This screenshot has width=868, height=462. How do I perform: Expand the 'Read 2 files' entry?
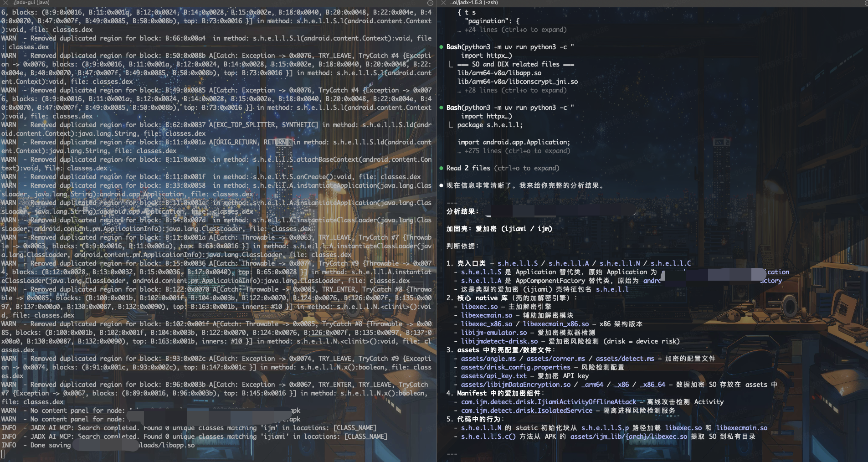(x=503, y=168)
